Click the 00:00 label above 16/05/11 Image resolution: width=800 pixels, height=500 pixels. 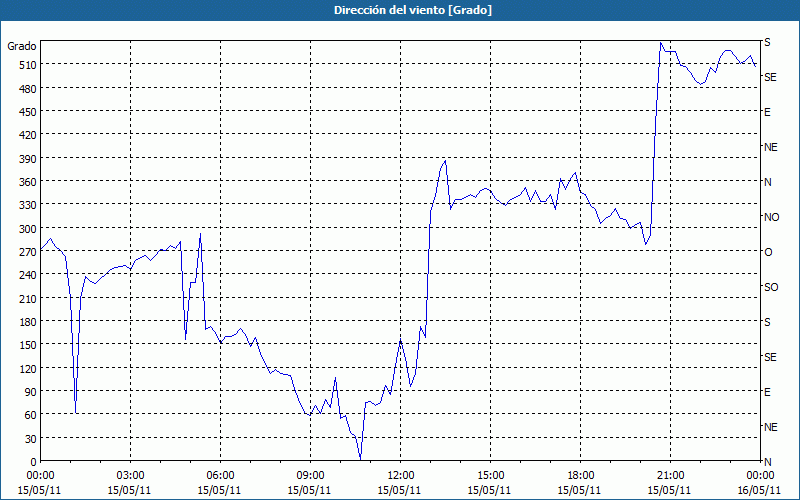[760, 476]
